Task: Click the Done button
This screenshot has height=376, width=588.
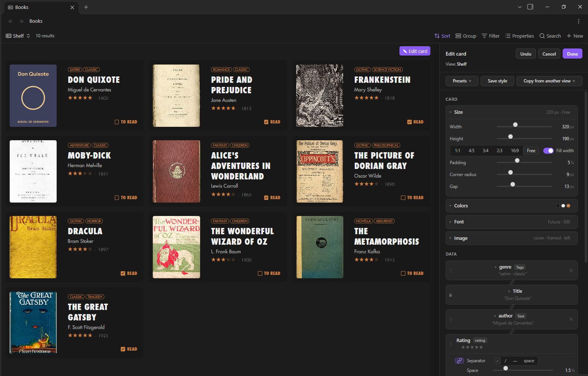Action: click(572, 54)
